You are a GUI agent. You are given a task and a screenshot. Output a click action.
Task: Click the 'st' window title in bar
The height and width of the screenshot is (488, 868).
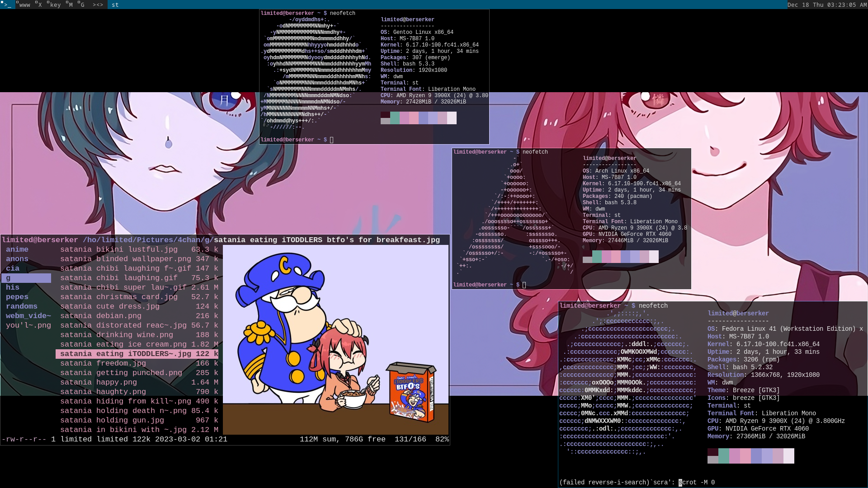click(115, 5)
